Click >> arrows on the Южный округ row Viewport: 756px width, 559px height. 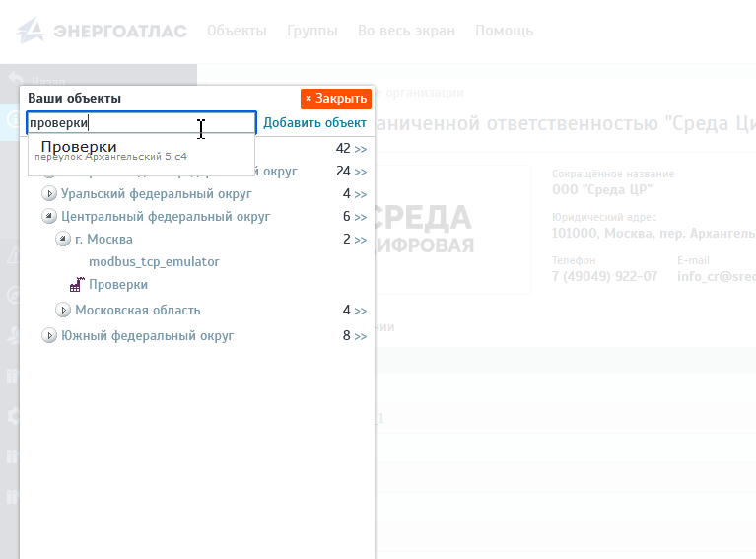[x=361, y=337]
